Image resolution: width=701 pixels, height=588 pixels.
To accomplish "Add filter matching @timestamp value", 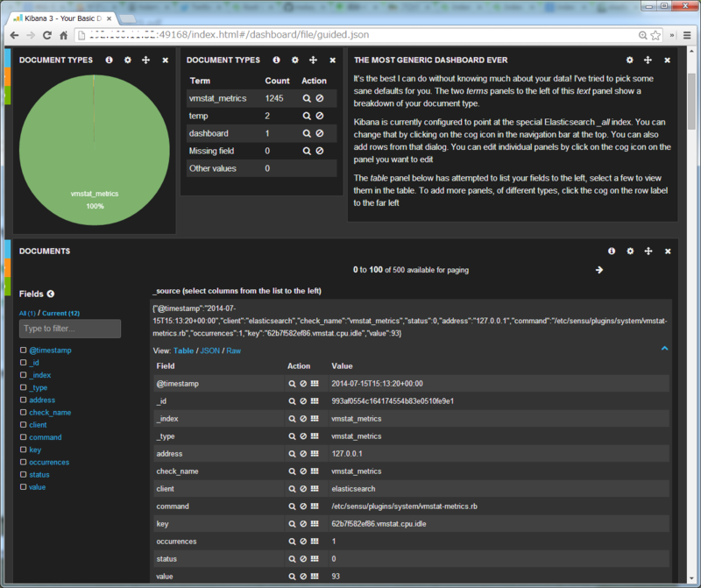I will click(292, 384).
